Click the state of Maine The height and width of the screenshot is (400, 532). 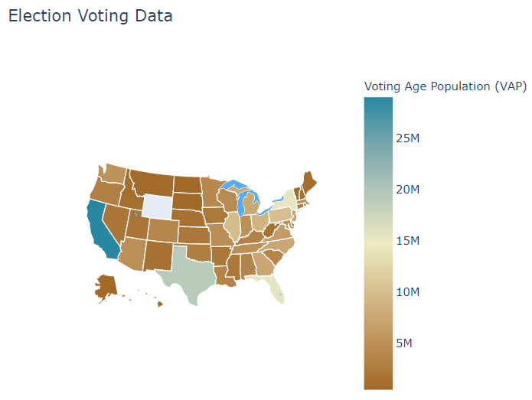click(309, 183)
